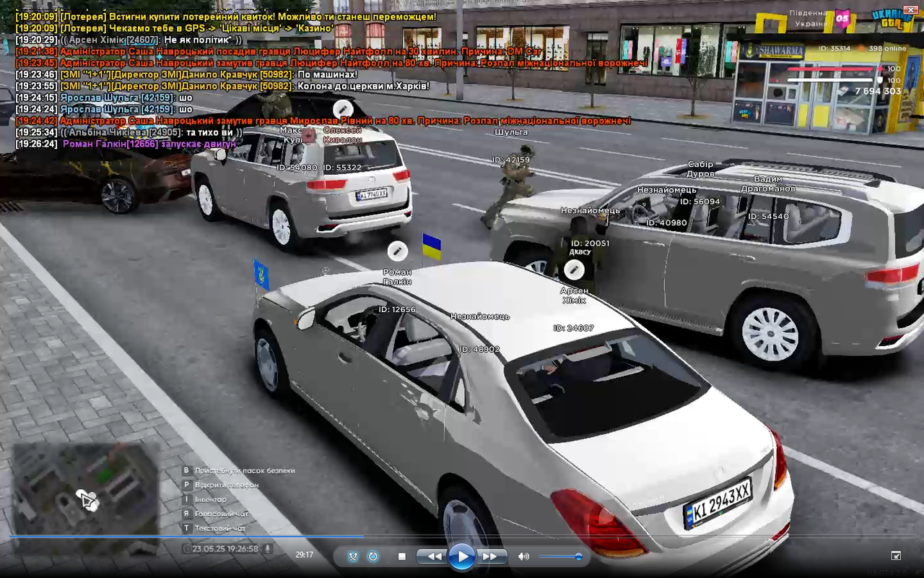Click the health heart icon
Image resolution: width=924 pixels, height=578 pixels.
tap(880, 69)
